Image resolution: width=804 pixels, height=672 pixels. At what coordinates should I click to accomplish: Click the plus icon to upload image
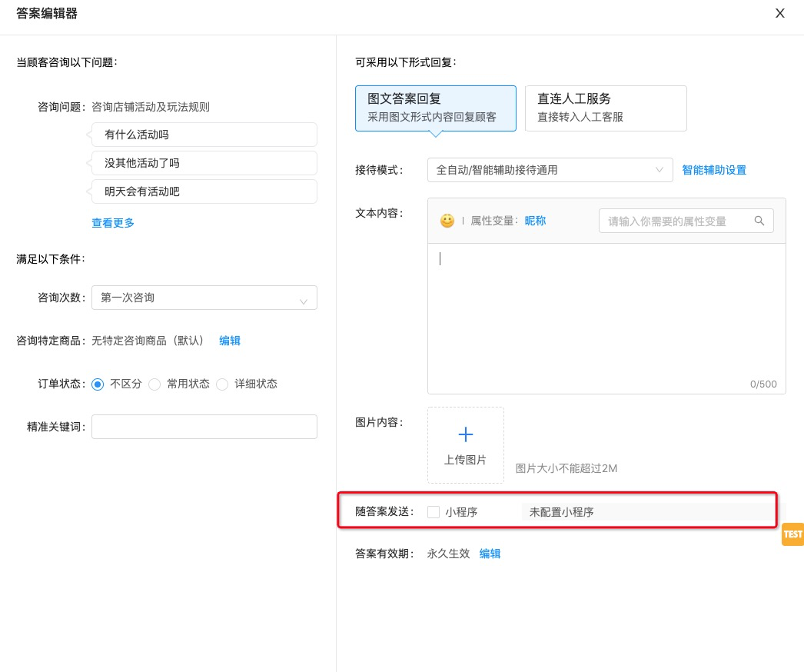466,434
